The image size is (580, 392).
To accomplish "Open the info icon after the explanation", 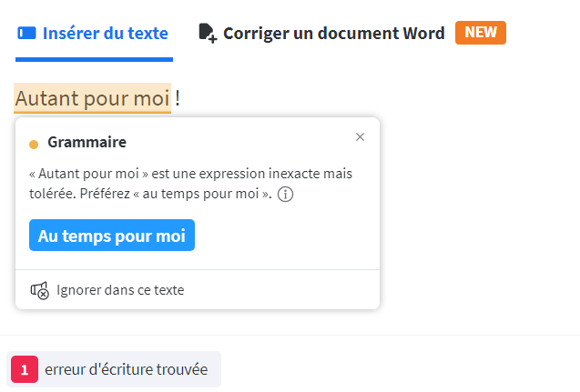I will (285, 194).
